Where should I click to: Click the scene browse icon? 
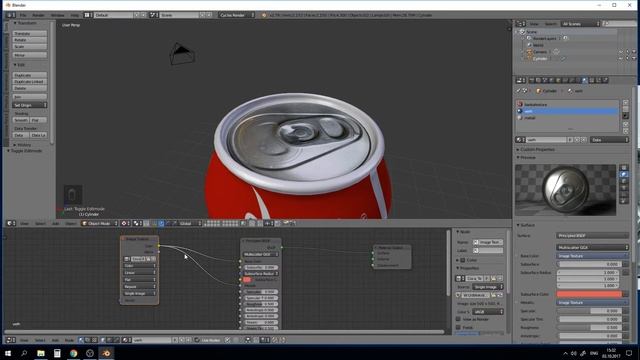(x=154, y=15)
